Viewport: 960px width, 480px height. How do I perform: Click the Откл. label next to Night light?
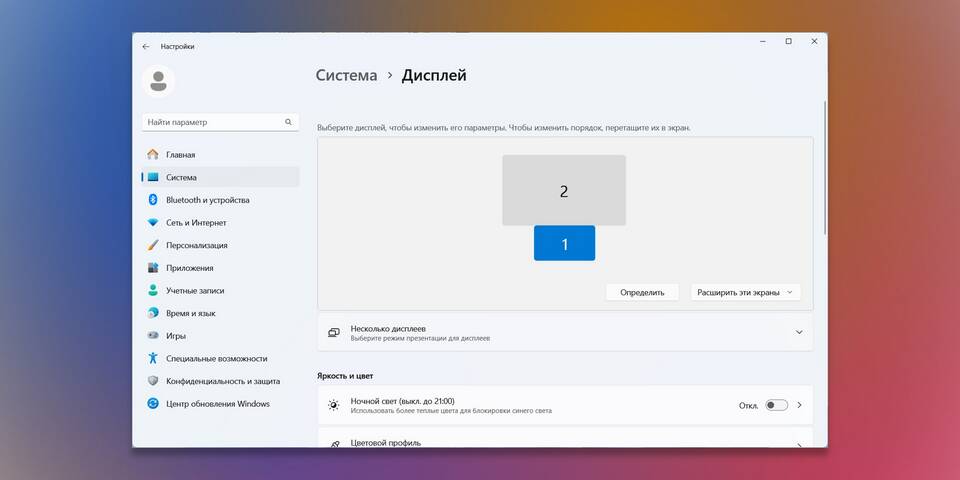point(748,406)
